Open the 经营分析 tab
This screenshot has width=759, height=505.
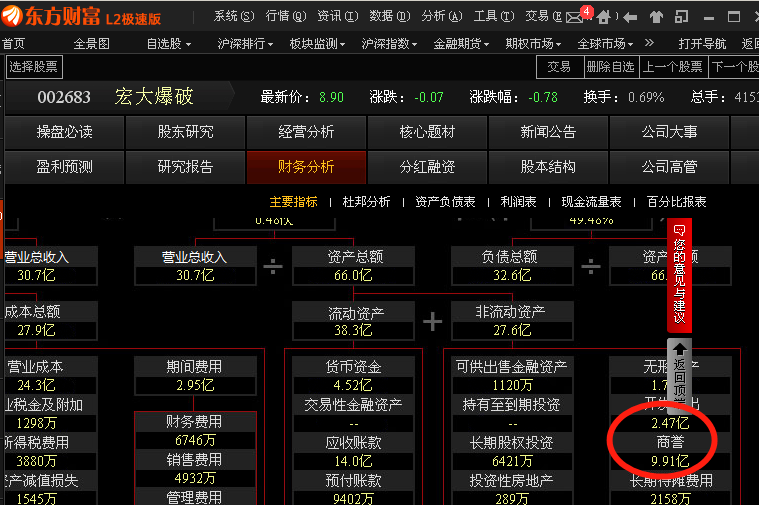click(x=306, y=132)
